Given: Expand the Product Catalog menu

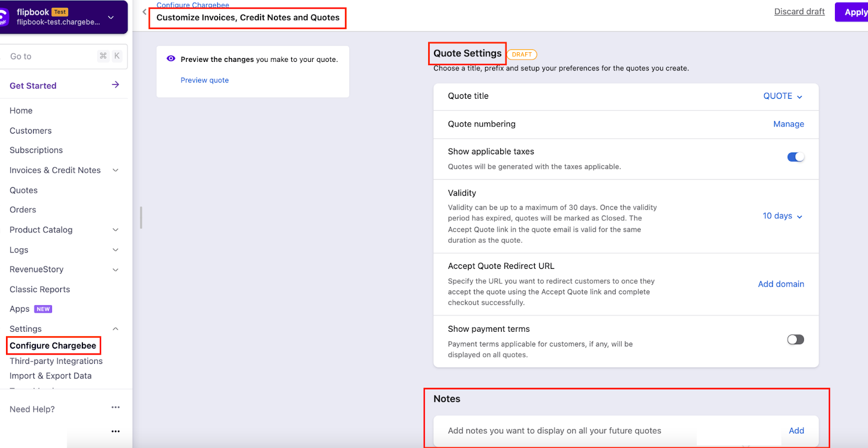Looking at the screenshot, I should [115, 230].
